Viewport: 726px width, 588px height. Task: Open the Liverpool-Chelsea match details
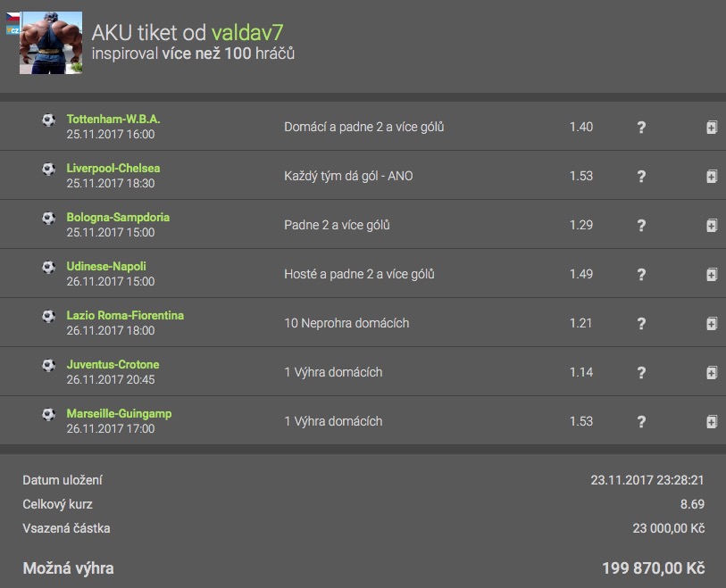point(113,168)
